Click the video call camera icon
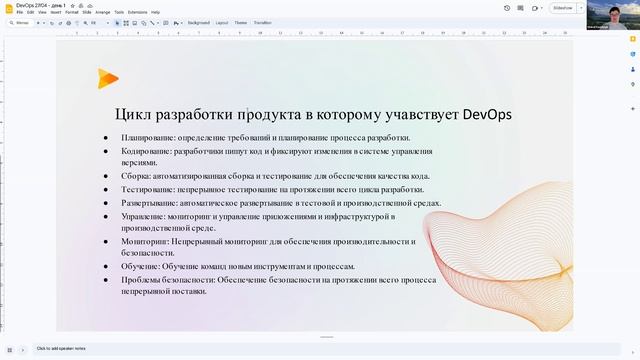Image resolution: width=640 pixels, height=360 pixels. click(x=535, y=8)
